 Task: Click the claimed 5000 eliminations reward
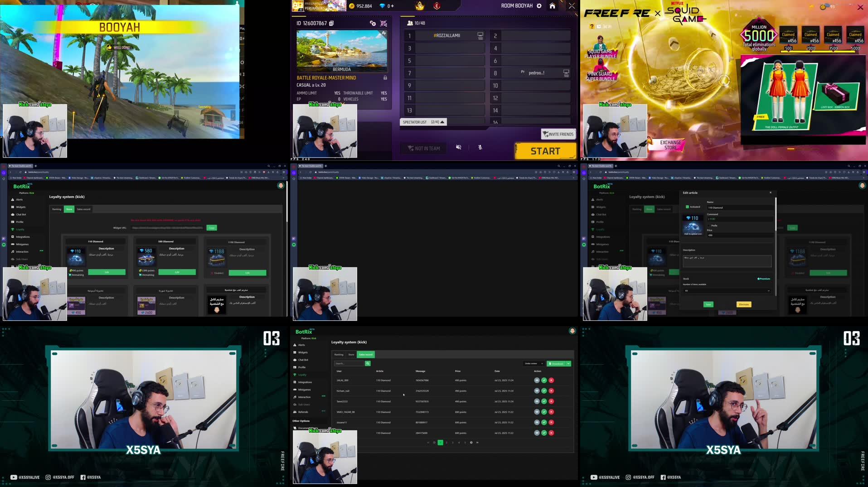[x=855, y=35]
